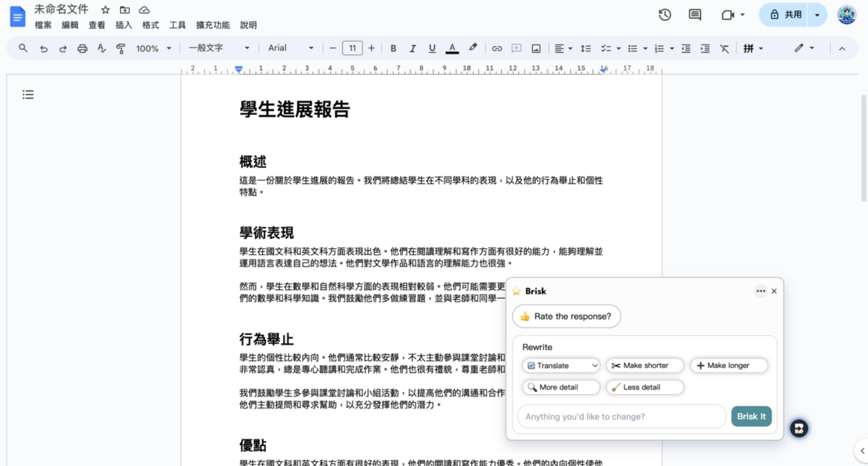Toggle bold formatting

pyautogui.click(x=393, y=48)
